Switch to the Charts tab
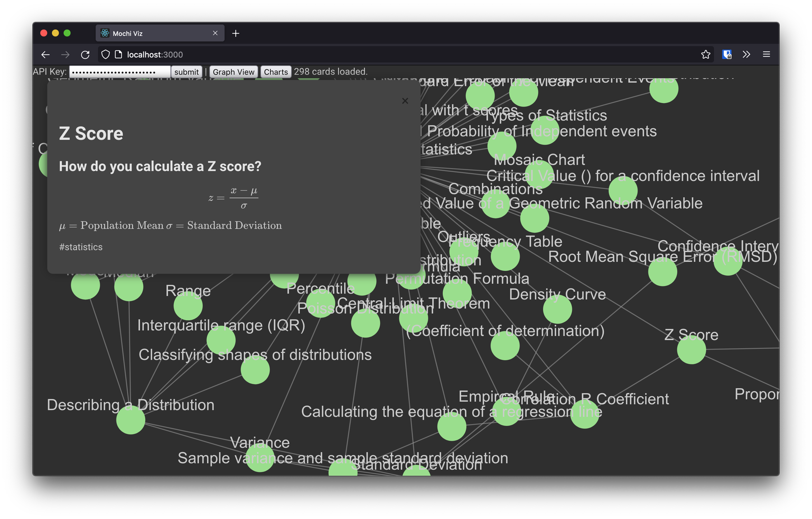This screenshot has width=812, height=519. (x=275, y=71)
